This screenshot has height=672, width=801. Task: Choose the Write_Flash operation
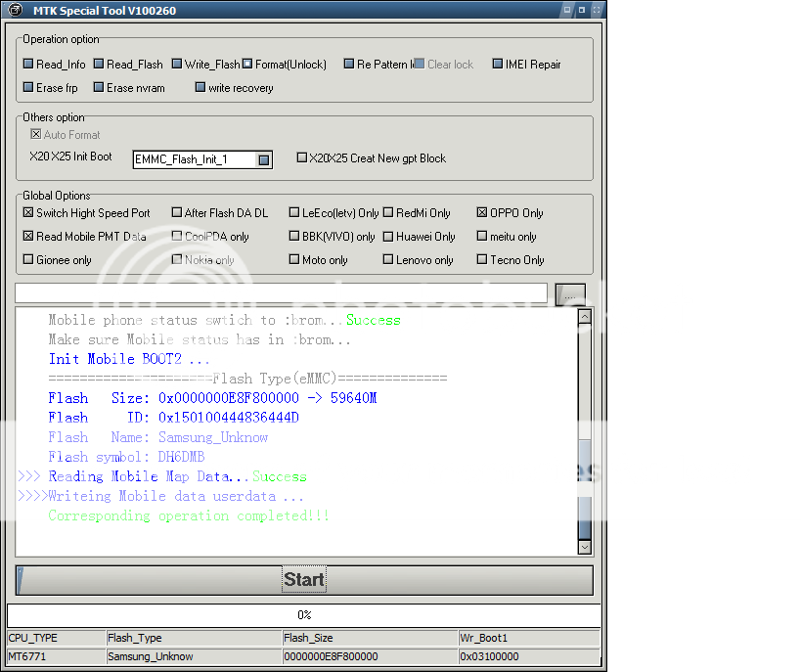tap(177, 65)
